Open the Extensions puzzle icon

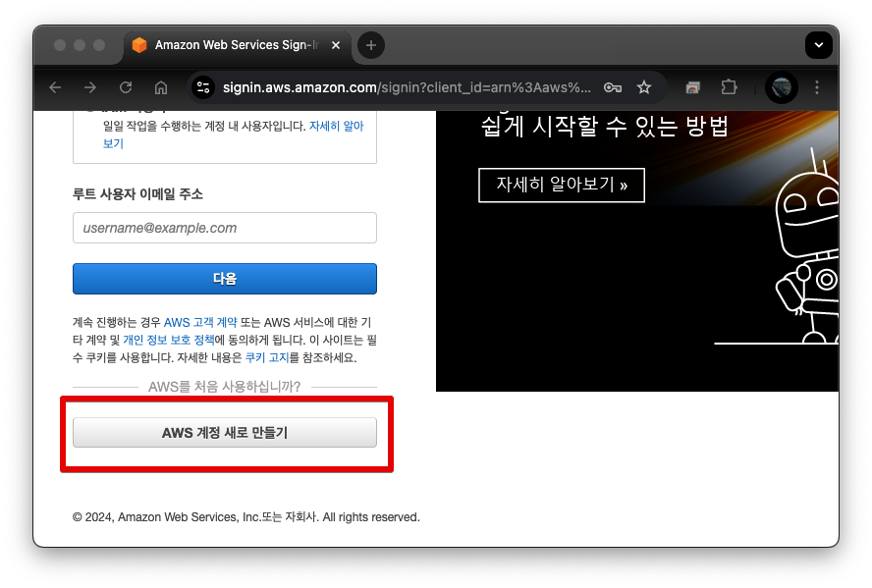(x=729, y=87)
